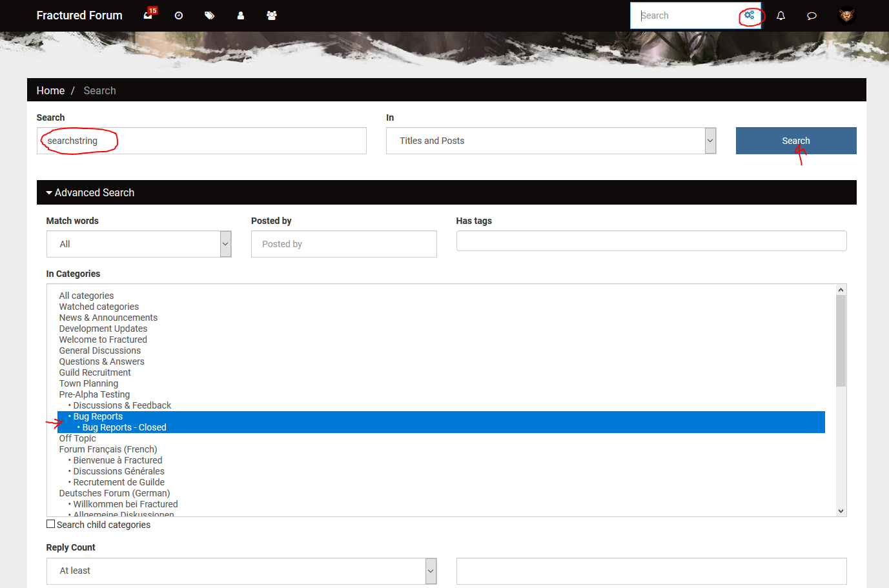The image size is (889, 588).
Task: Open the users icon in navbar
Action: point(241,15)
